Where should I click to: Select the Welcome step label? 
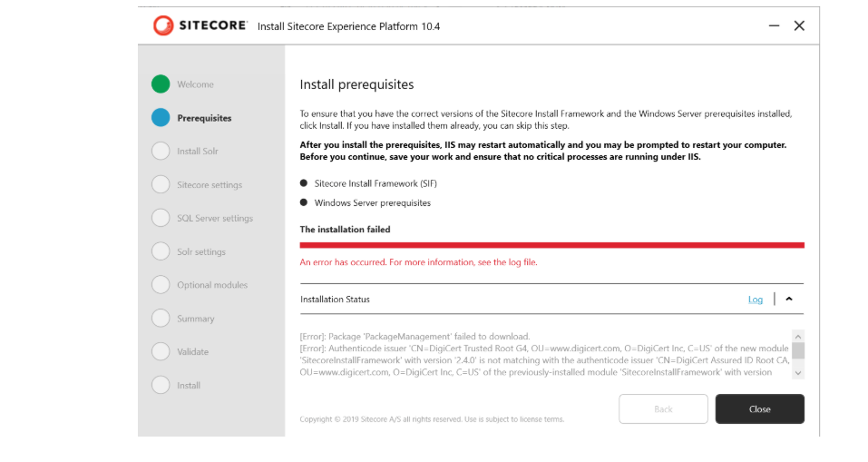click(195, 84)
